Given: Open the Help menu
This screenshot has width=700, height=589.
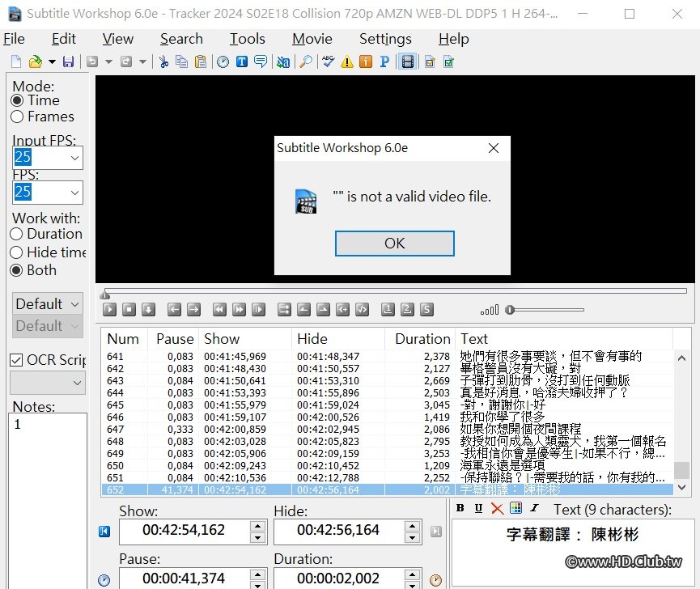Looking at the screenshot, I should 453,39.
